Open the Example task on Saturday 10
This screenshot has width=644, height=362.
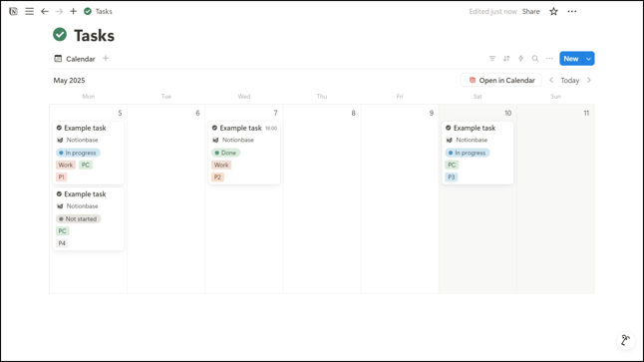click(x=478, y=153)
